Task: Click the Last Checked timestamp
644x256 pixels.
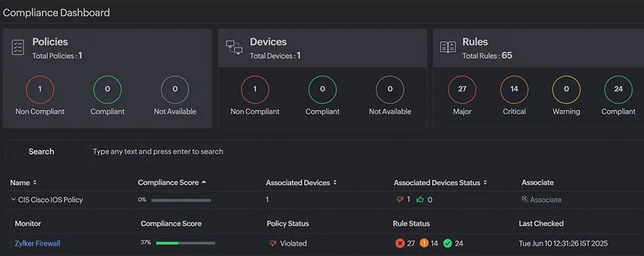Action: (x=563, y=243)
